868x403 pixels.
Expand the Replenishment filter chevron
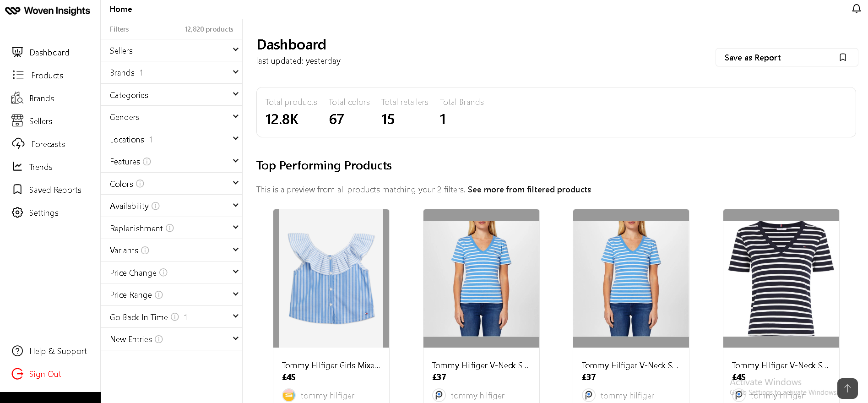[x=236, y=228]
